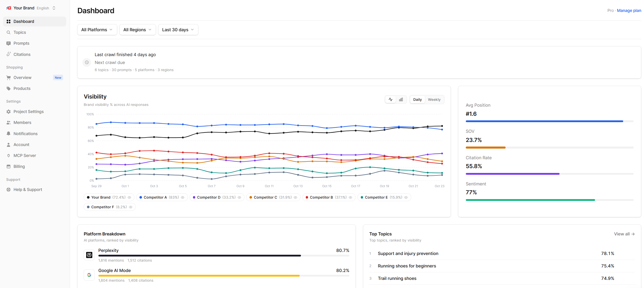Switch to line chart view icon
Screen dimensions: 644x288
pos(390,100)
